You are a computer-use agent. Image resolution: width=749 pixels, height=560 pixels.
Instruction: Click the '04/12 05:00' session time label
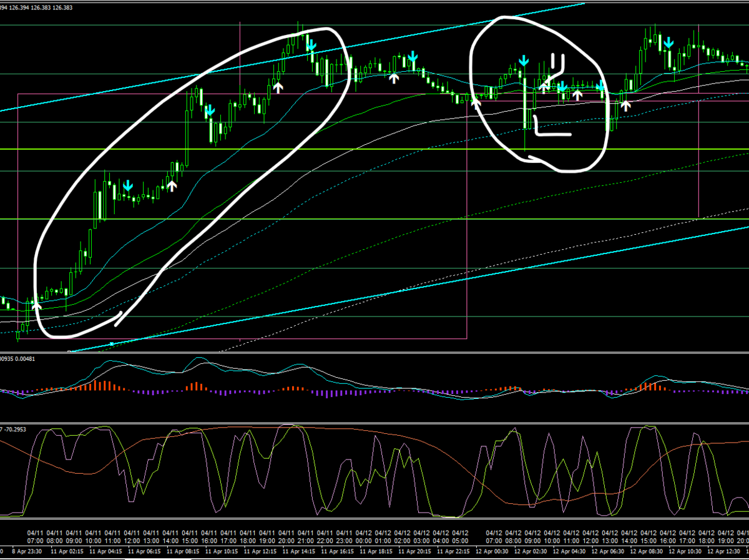[x=460, y=536]
